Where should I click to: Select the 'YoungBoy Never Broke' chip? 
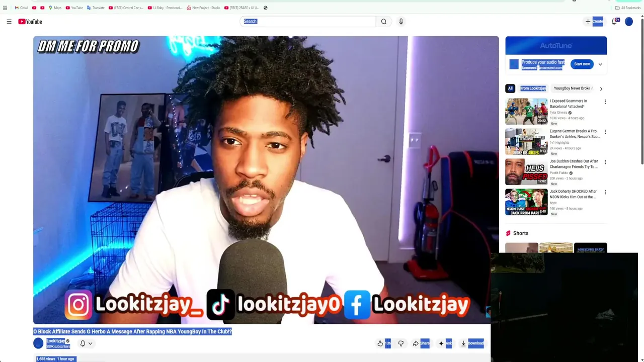[573, 88]
